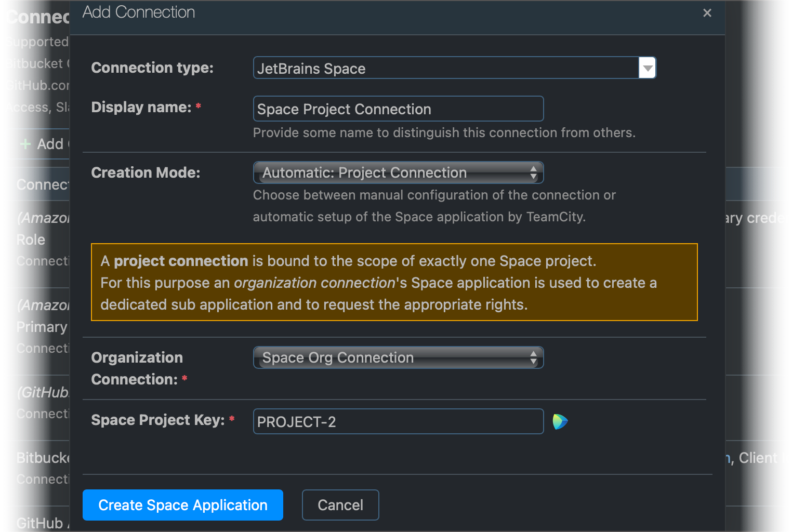Click the stepper arrows on Organization Connection selector
Image resolution: width=792 pixels, height=532 pixels.
(x=534, y=357)
